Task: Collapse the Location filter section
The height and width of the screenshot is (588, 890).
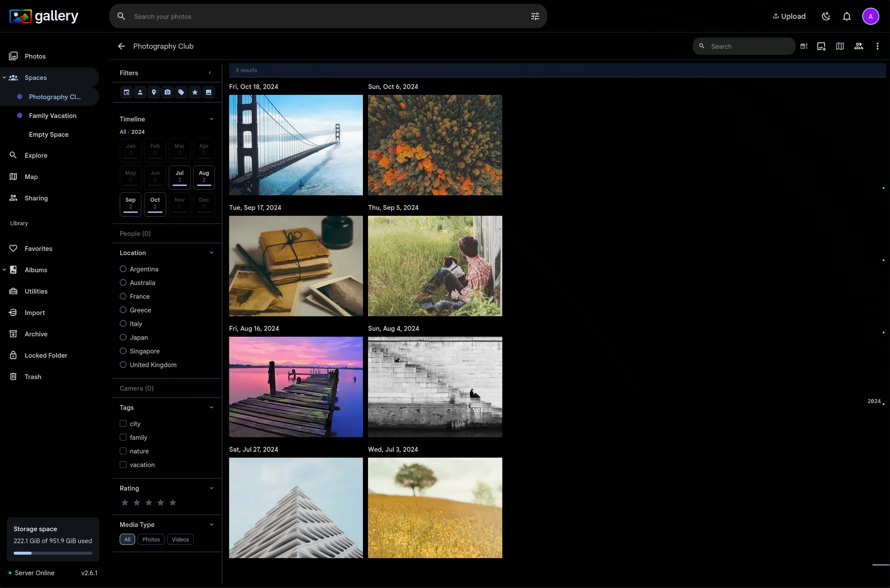Action: 211,252
